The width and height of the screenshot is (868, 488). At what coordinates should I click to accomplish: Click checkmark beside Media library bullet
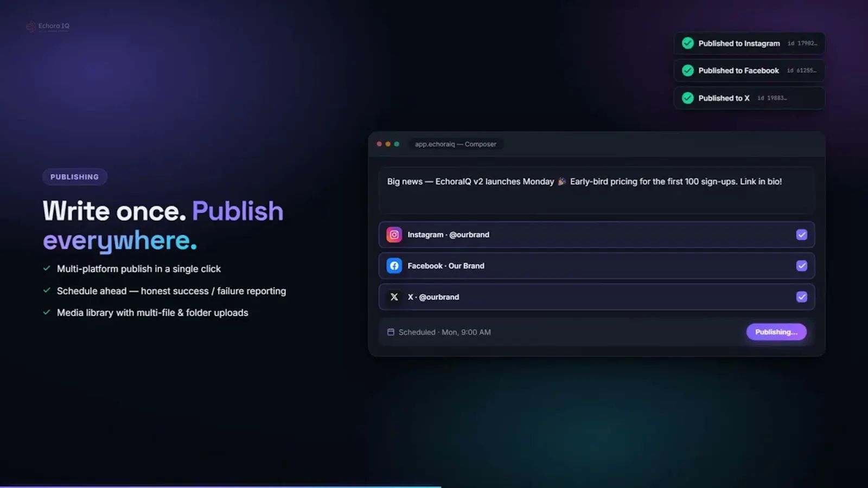(x=47, y=312)
